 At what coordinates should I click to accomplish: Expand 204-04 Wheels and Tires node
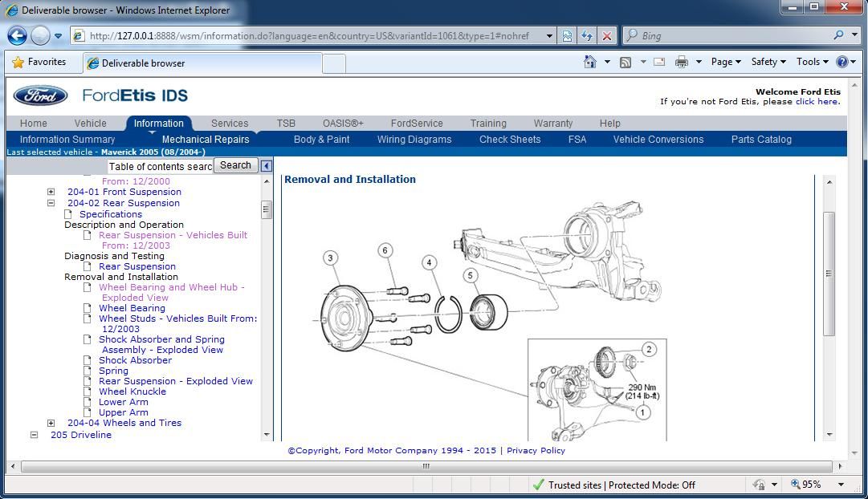(x=51, y=424)
